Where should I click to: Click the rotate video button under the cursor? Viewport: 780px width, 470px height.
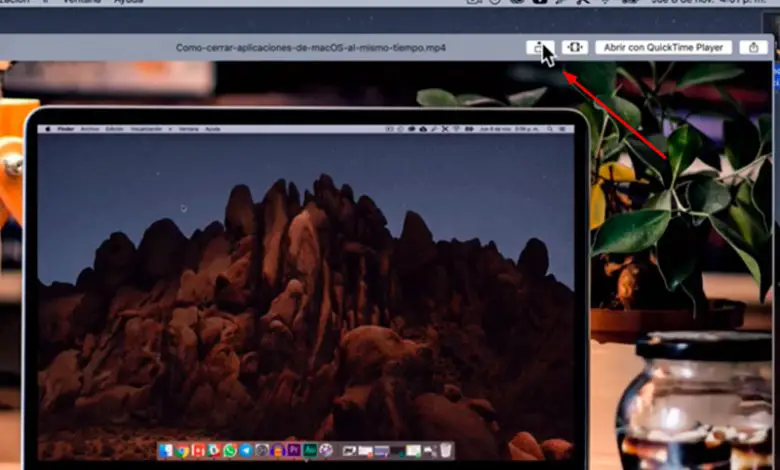[540, 47]
